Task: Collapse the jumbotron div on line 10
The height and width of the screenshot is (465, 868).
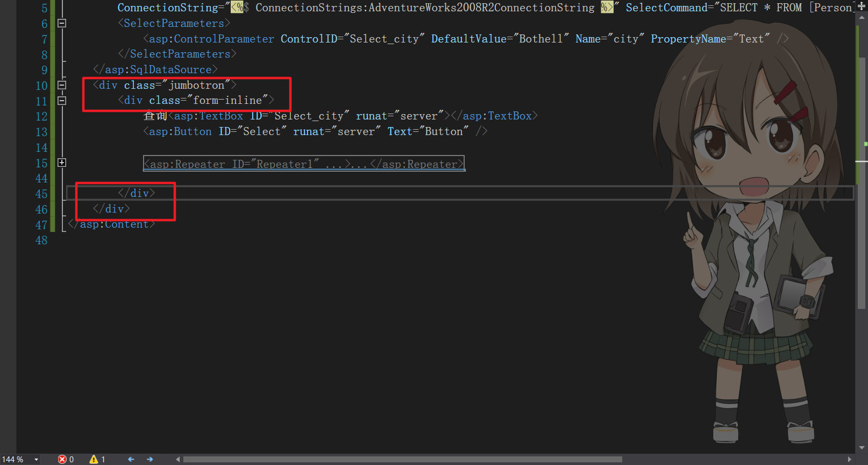Action: 62,85
